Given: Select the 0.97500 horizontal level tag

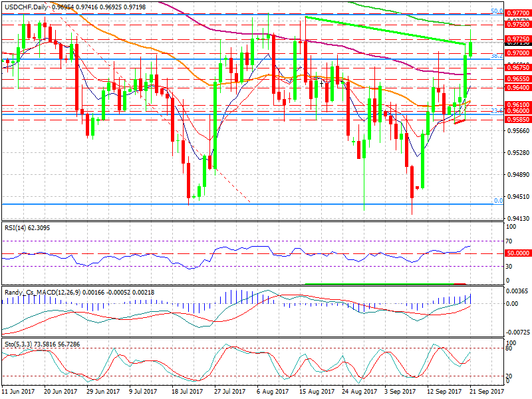Looking at the screenshot, I should 517,23.
